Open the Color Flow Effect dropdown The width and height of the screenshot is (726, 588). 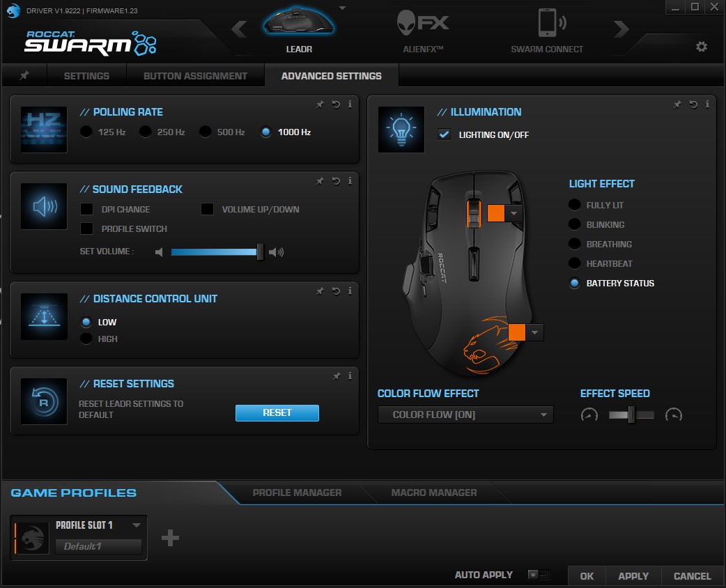click(x=465, y=415)
